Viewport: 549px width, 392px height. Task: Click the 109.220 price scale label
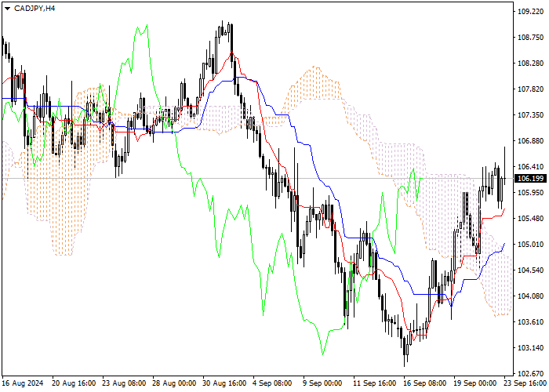(x=530, y=12)
